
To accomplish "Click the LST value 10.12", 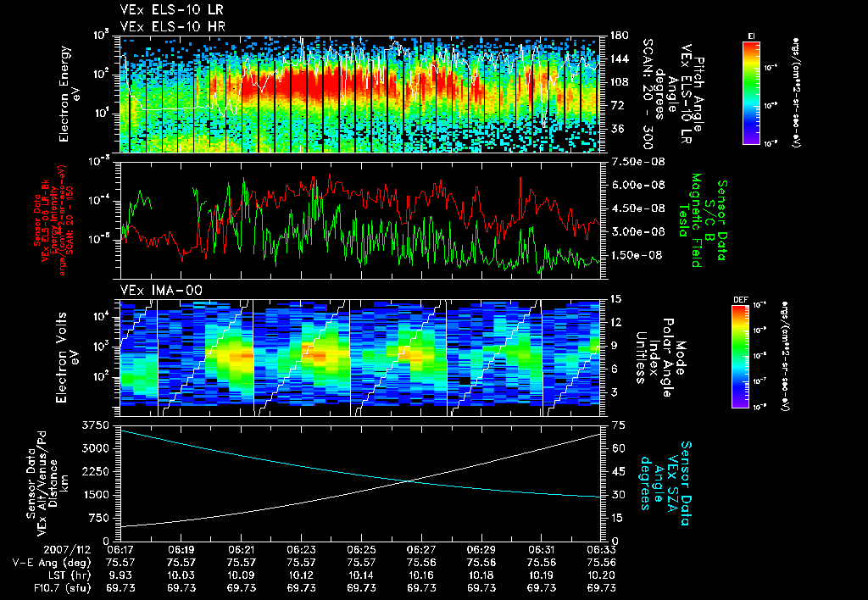I will pyautogui.click(x=301, y=575).
